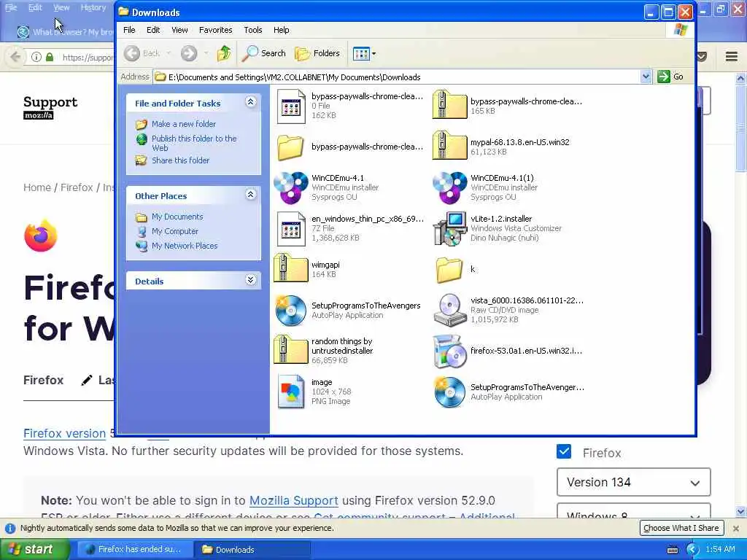747x560 pixels.
Task: Switch to Firefox taskbar button
Action: (135, 549)
